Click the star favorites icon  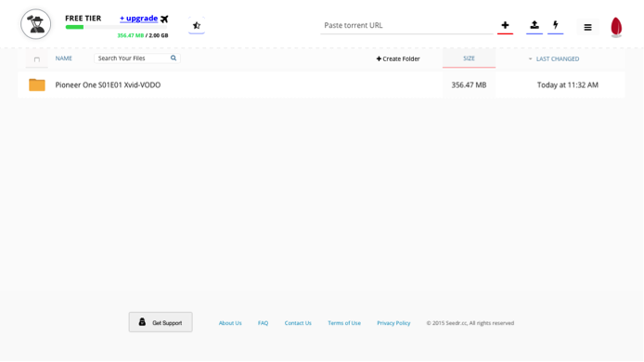(x=197, y=25)
